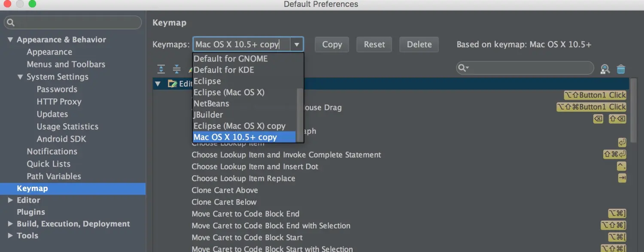Pick the NetBeans keymap
The image size is (644, 252).
coord(245,103)
